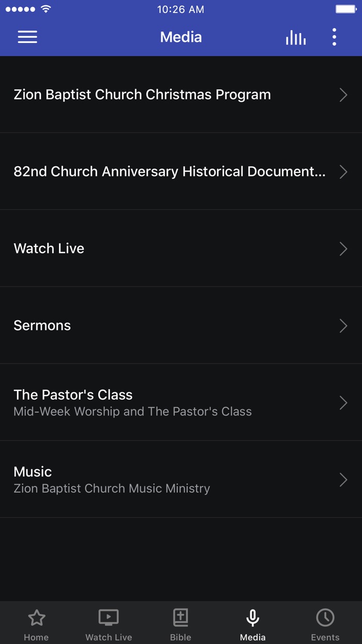The height and width of the screenshot is (644, 362).
Task: Open the Events clock icon
Action: [x=325, y=617]
